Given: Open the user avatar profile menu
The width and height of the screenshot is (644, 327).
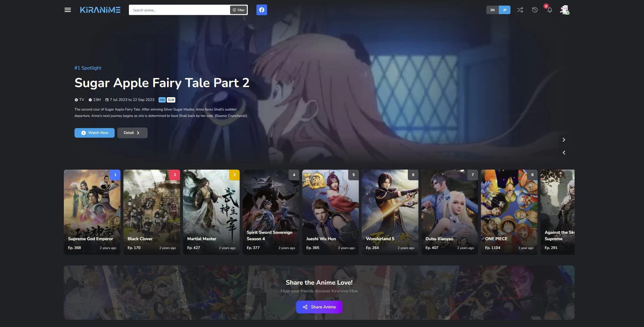Looking at the screenshot, I should tap(564, 10).
